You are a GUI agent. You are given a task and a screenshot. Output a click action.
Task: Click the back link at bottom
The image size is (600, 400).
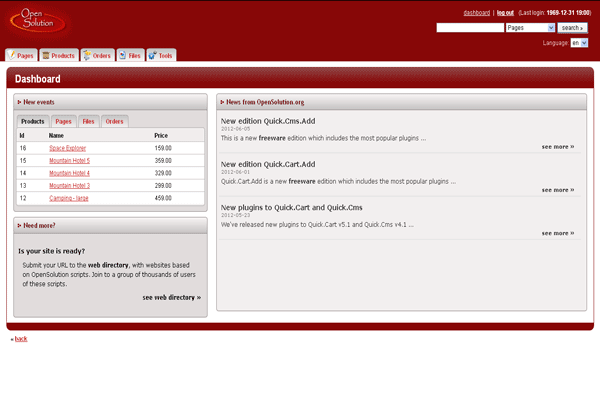click(21, 339)
